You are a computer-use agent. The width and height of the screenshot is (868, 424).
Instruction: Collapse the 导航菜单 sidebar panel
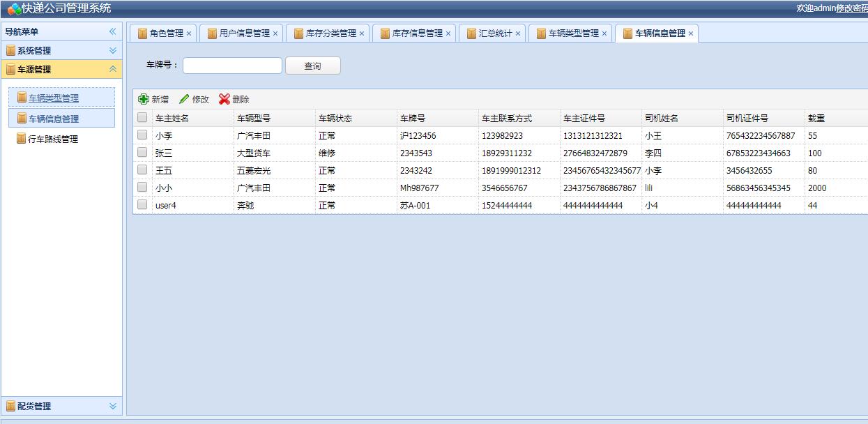(x=112, y=31)
